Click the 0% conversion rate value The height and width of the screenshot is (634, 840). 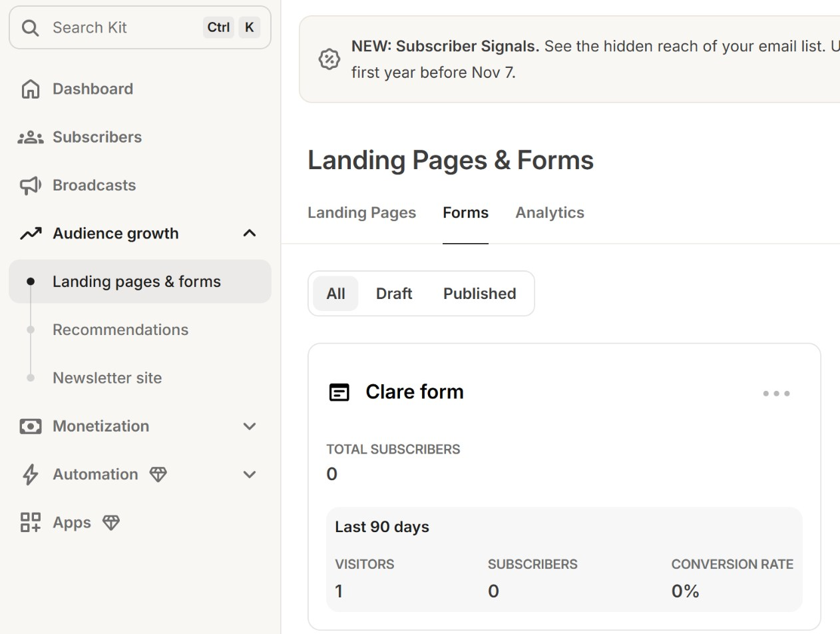[x=685, y=591]
